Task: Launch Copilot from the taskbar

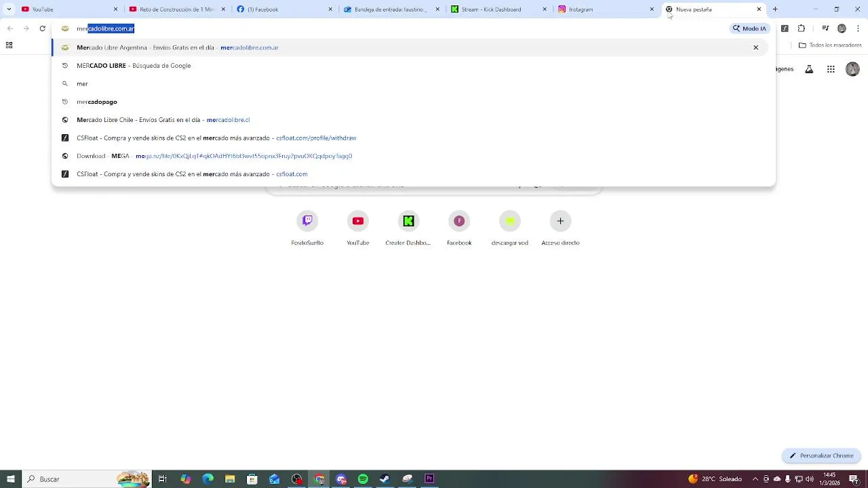Action: pos(185,479)
